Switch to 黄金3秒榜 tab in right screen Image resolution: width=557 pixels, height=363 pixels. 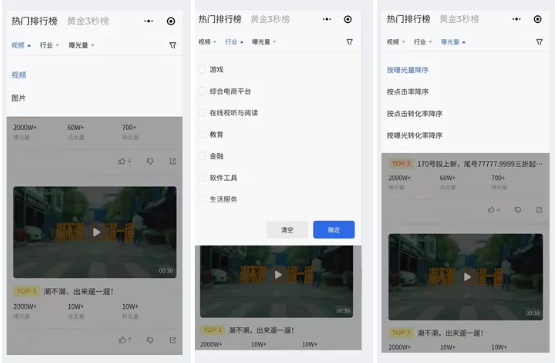coord(459,19)
